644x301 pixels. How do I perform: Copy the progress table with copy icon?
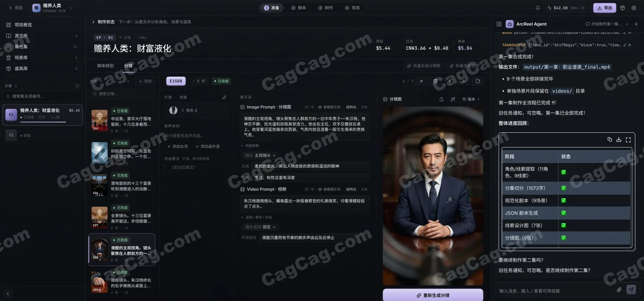point(610,139)
